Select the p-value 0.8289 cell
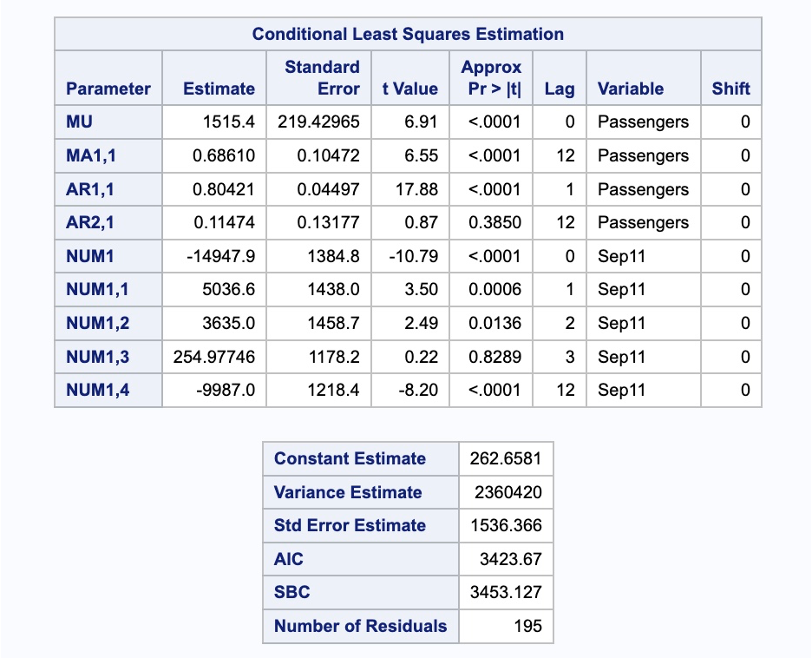The height and width of the screenshot is (658, 812). (x=494, y=357)
